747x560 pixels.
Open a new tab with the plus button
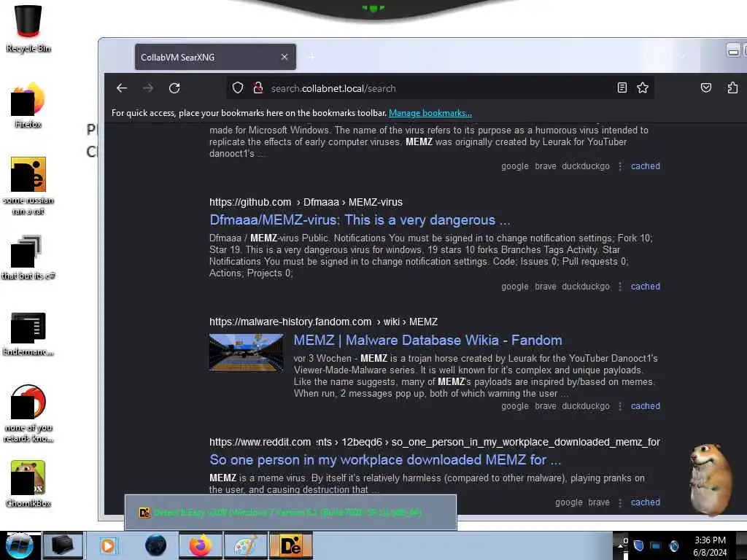311,57
